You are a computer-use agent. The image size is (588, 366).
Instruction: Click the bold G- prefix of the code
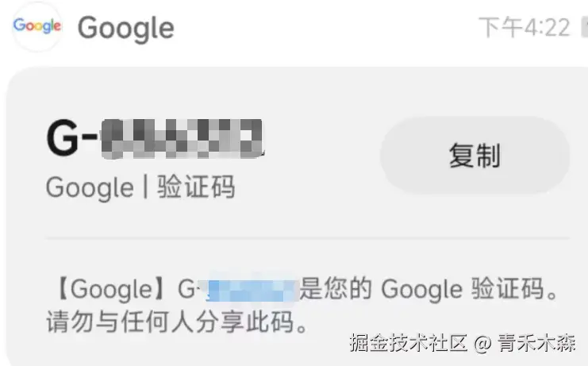71,137
